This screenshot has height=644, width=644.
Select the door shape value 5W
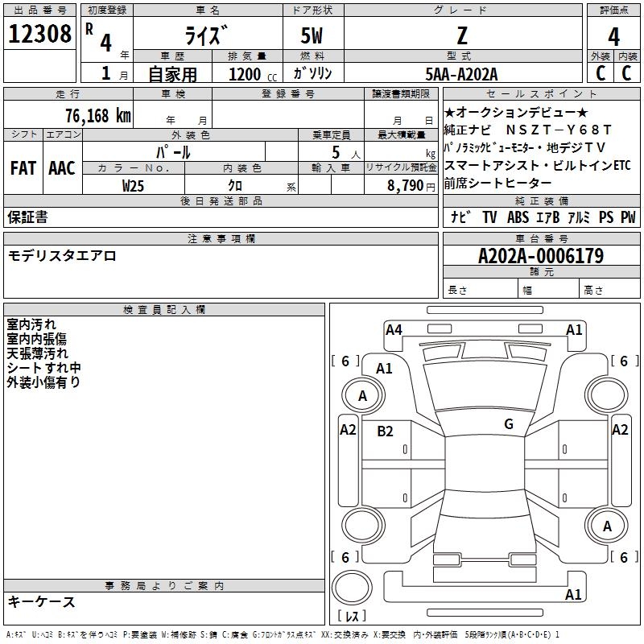[x=312, y=35]
